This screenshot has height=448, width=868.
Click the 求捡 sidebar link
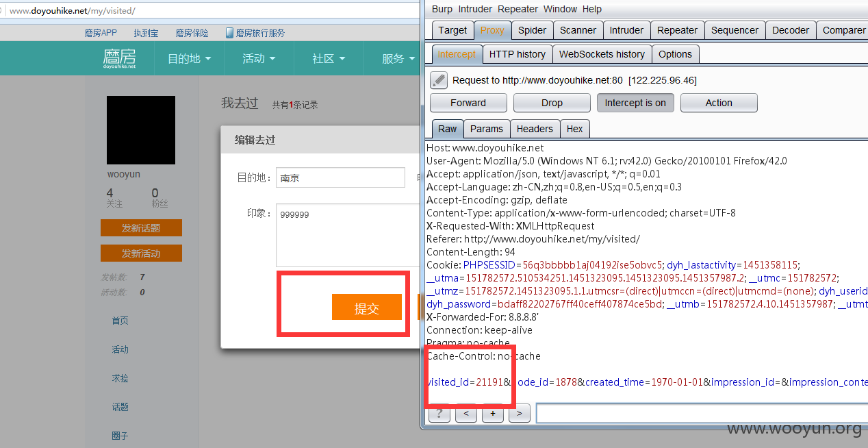click(120, 378)
